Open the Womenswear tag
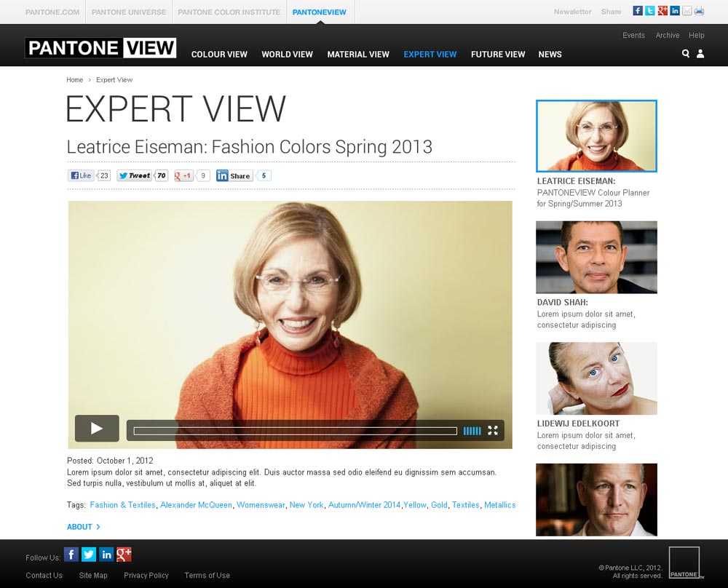Screen dimensions: 728x588 coord(261,505)
